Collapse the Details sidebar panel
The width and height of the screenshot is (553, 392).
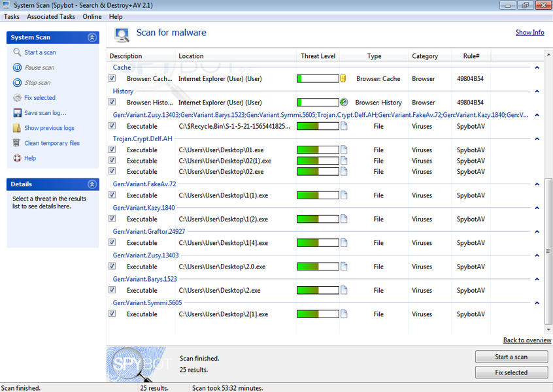pos(92,184)
